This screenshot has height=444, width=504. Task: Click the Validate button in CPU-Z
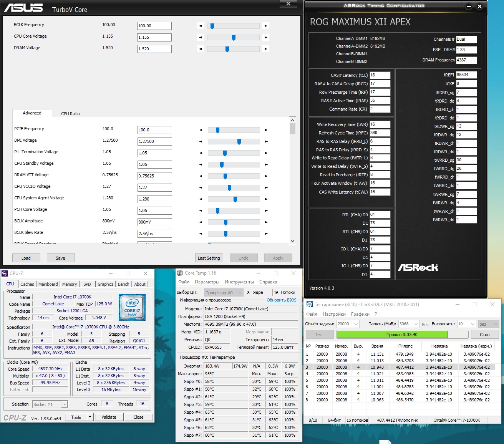click(x=109, y=417)
